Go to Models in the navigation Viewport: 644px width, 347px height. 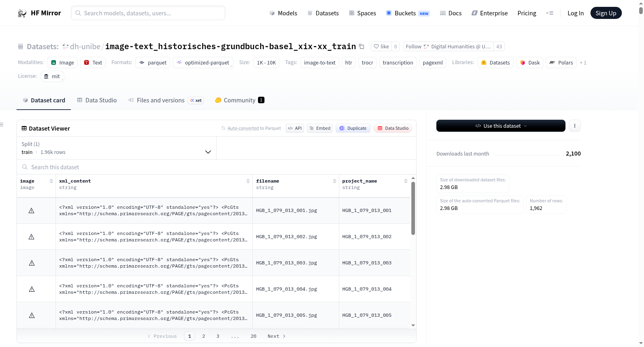(283, 13)
